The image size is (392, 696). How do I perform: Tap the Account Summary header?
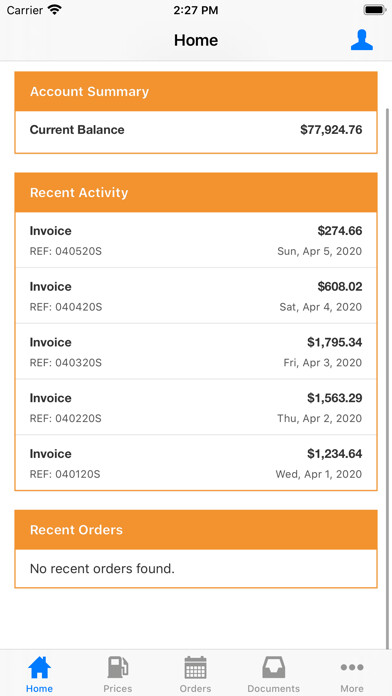point(196,91)
